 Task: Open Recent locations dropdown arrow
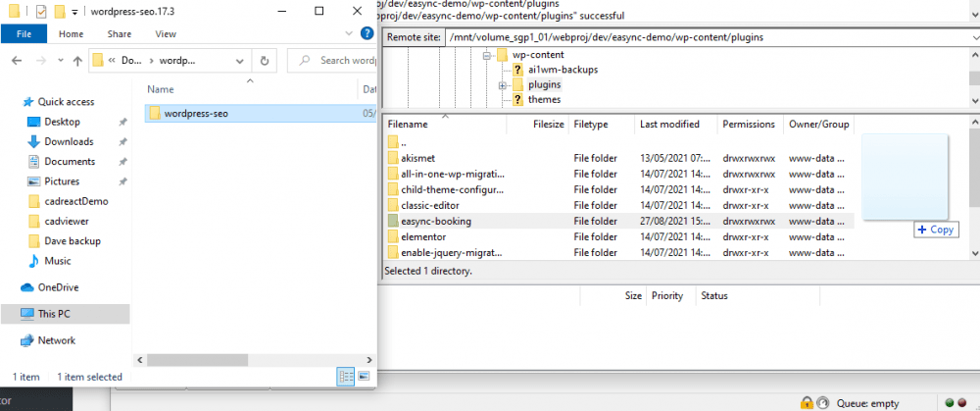(58, 61)
